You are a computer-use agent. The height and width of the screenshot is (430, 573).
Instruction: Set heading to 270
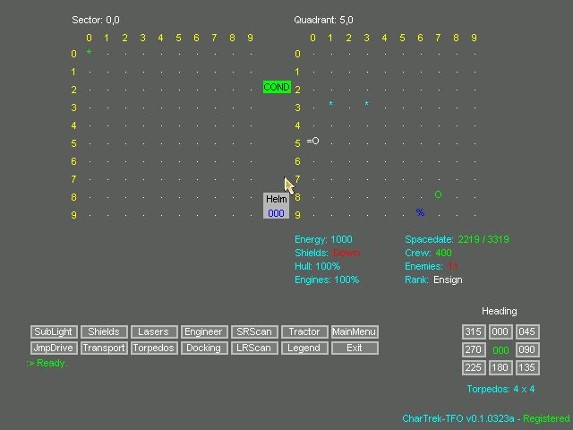coord(474,350)
